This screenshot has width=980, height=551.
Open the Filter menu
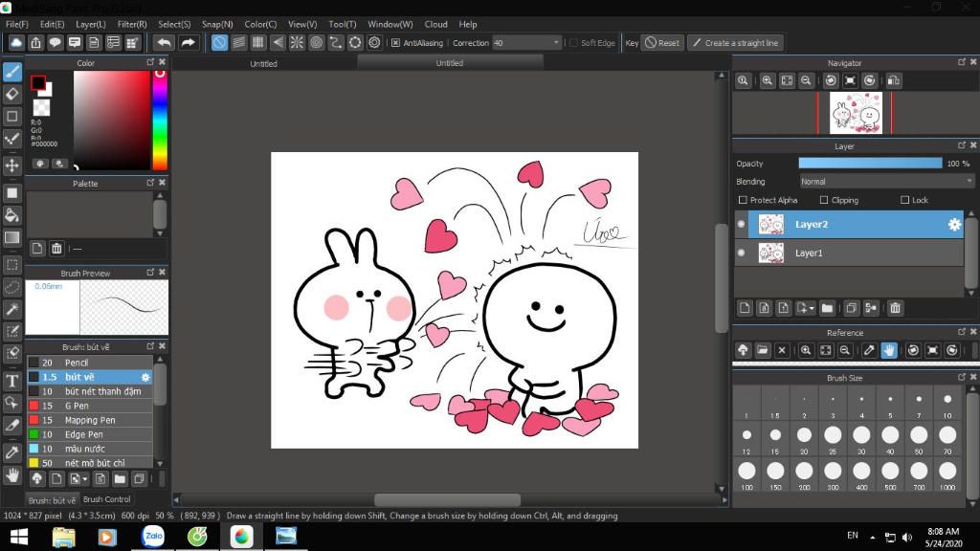pos(132,24)
